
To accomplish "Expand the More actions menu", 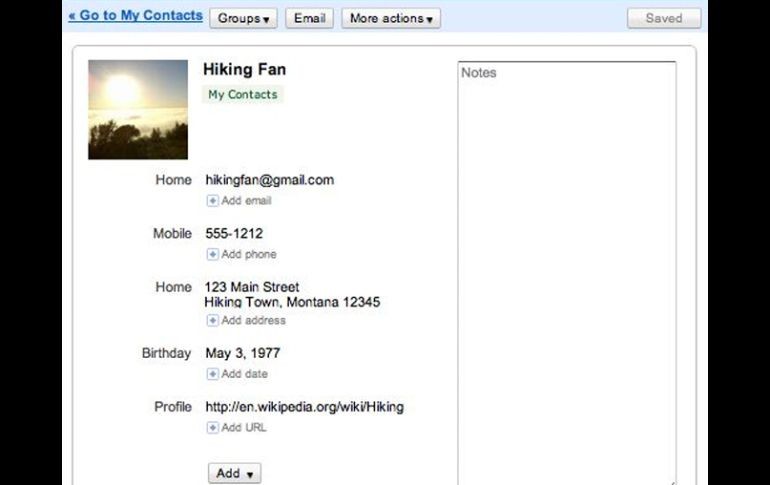I will click(391, 18).
